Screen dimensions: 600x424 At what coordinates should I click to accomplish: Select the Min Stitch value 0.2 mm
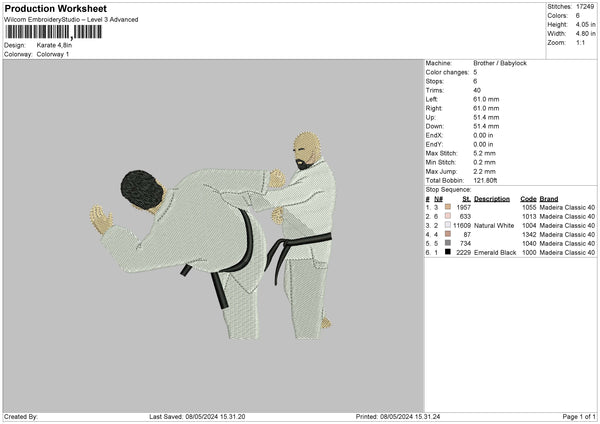(484, 162)
